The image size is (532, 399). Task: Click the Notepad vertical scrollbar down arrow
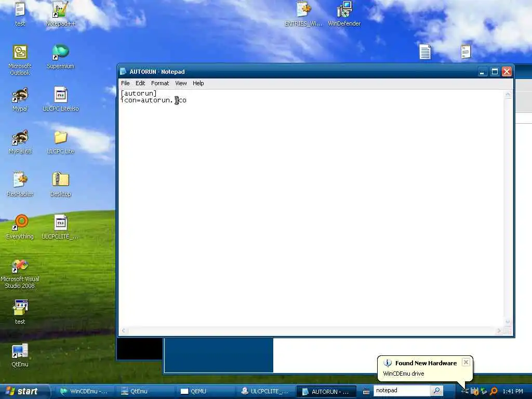(508, 322)
